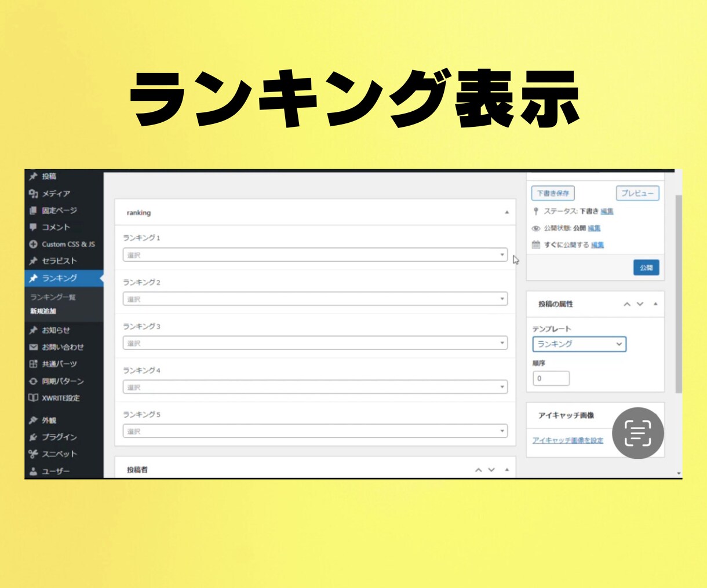This screenshot has width=707, height=588.
Task: Move 投稿の属性 panel up
Action: pyautogui.click(x=627, y=304)
